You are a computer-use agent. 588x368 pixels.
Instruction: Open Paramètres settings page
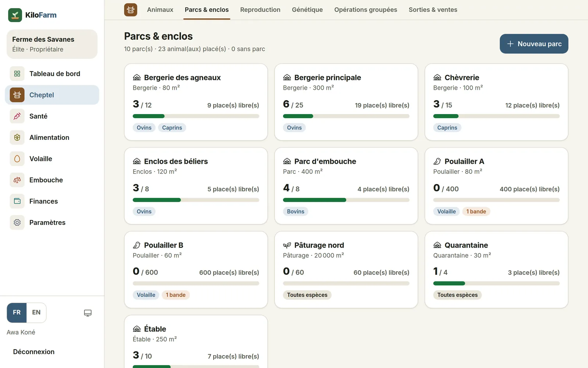point(52,223)
